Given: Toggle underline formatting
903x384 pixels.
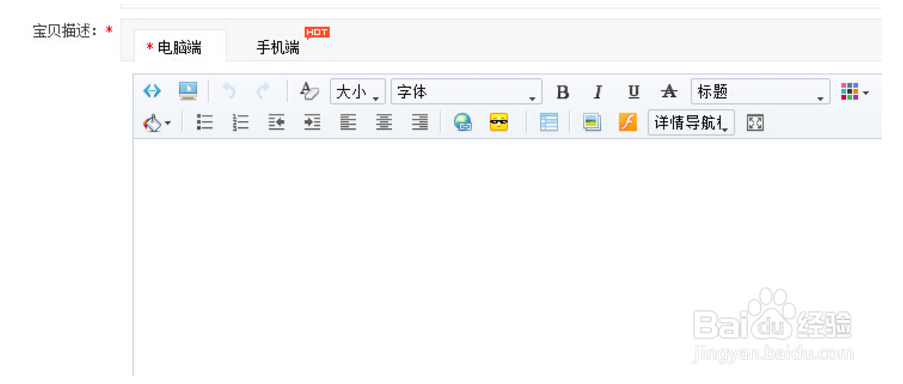Looking at the screenshot, I should coord(633,92).
